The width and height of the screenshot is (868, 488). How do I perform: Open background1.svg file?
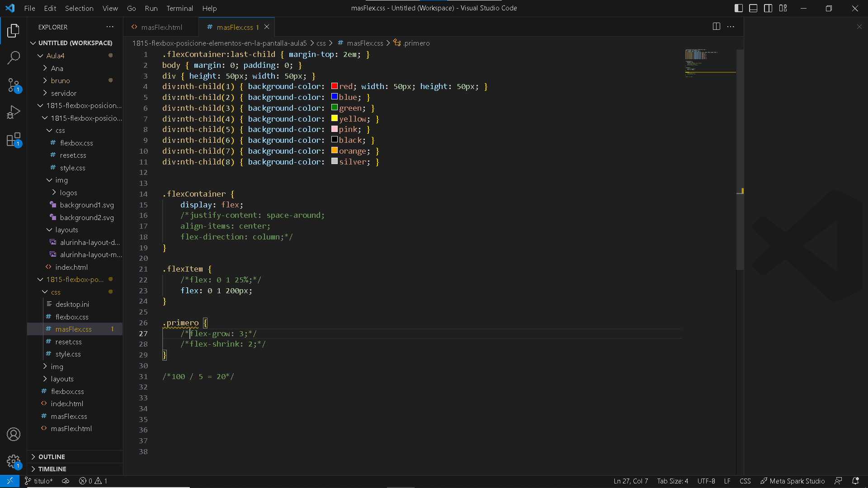[x=75, y=205]
